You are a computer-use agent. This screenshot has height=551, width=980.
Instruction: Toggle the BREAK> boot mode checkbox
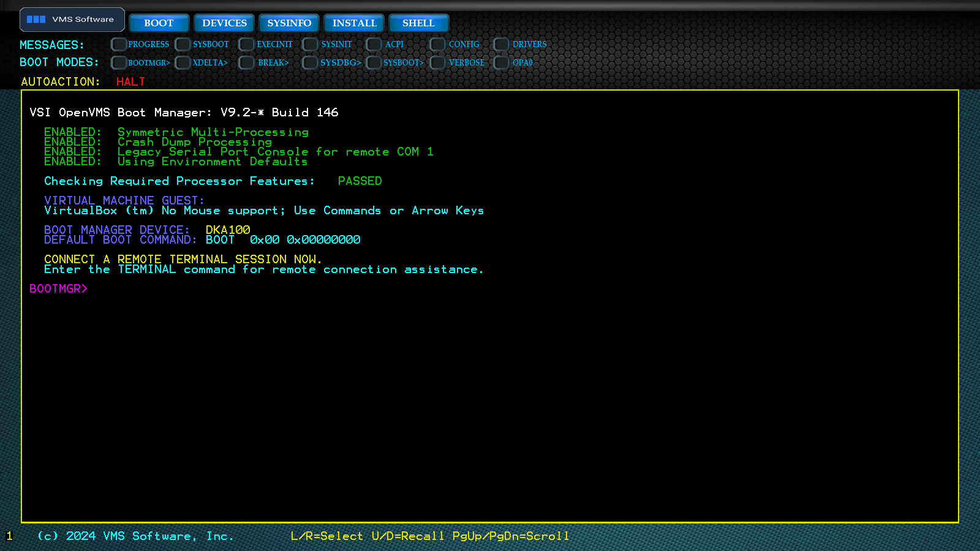tap(246, 62)
